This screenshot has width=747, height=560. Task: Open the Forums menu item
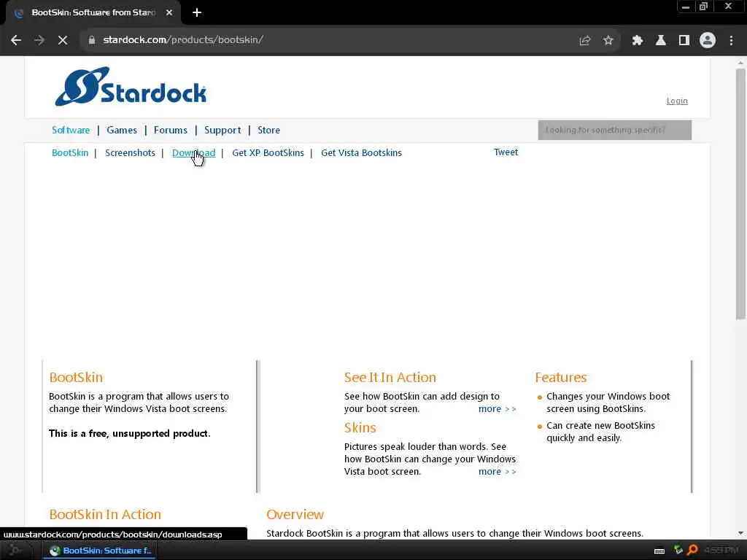[171, 130]
